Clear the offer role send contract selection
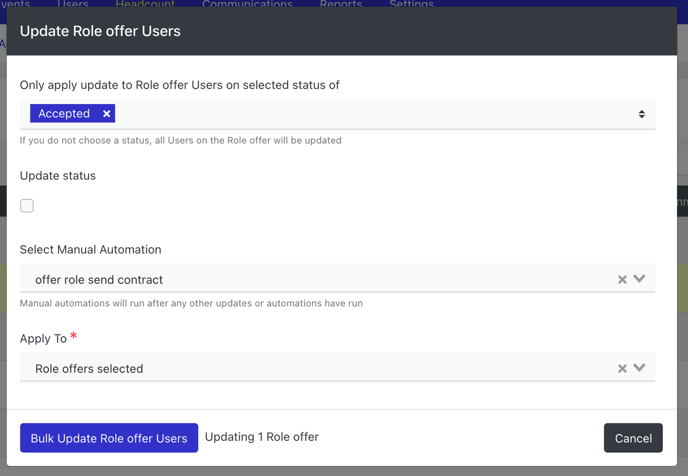This screenshot has height=476, width=688. [622, 279]
